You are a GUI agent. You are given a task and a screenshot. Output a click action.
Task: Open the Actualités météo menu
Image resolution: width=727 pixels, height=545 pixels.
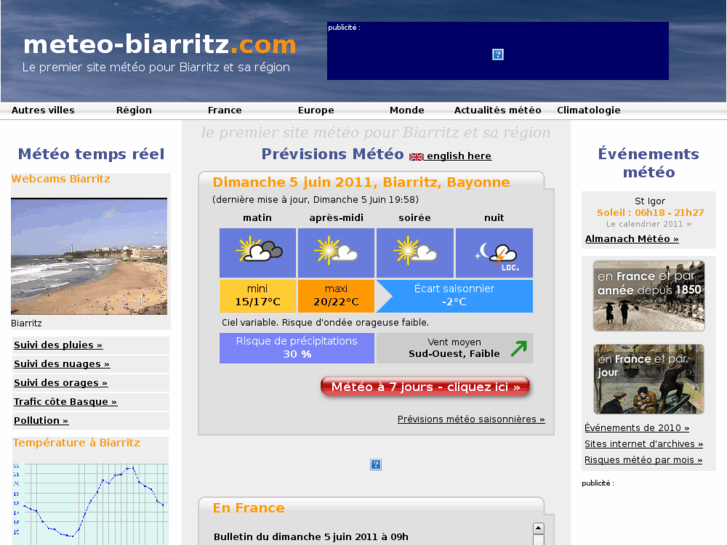[497, 110]
